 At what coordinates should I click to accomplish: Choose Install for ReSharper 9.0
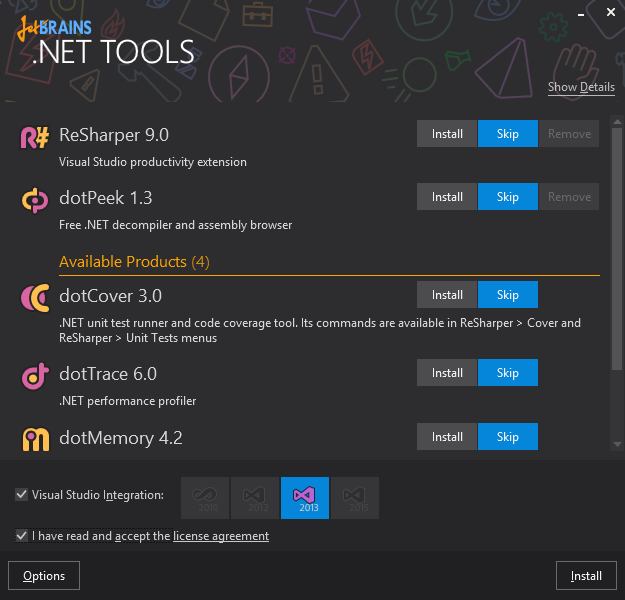coord(447,134)
